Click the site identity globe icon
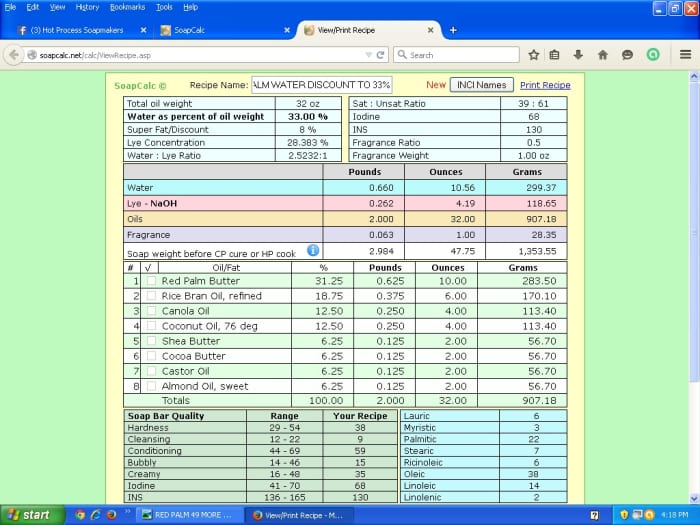This screenshot has width=700, height=525. 32,55
